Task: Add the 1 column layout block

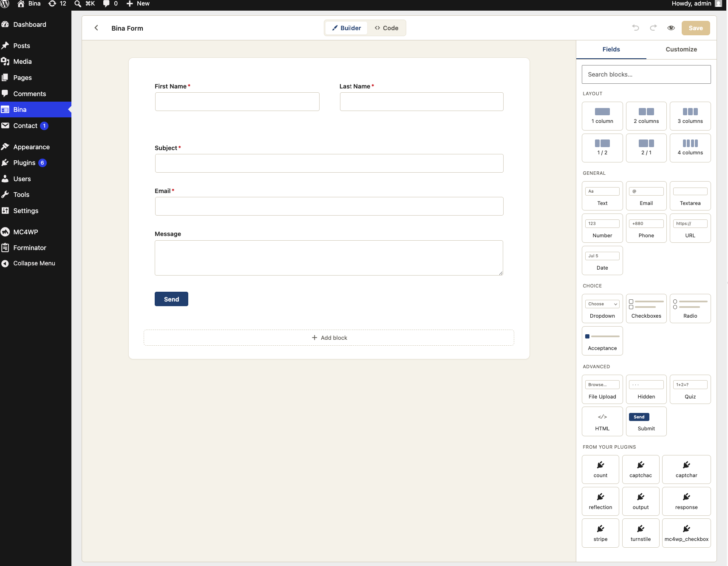Action: click(x=602, y=116)
